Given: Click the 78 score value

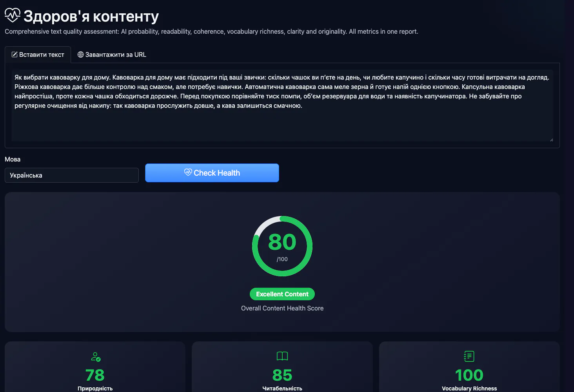Looking at the screenshot, I should [95, 375].
